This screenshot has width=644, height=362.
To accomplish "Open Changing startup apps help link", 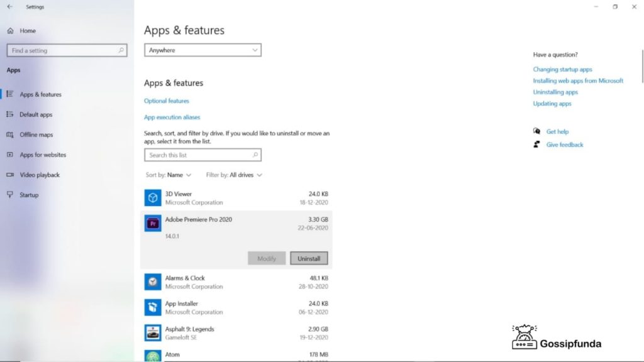I will [563, 69].
